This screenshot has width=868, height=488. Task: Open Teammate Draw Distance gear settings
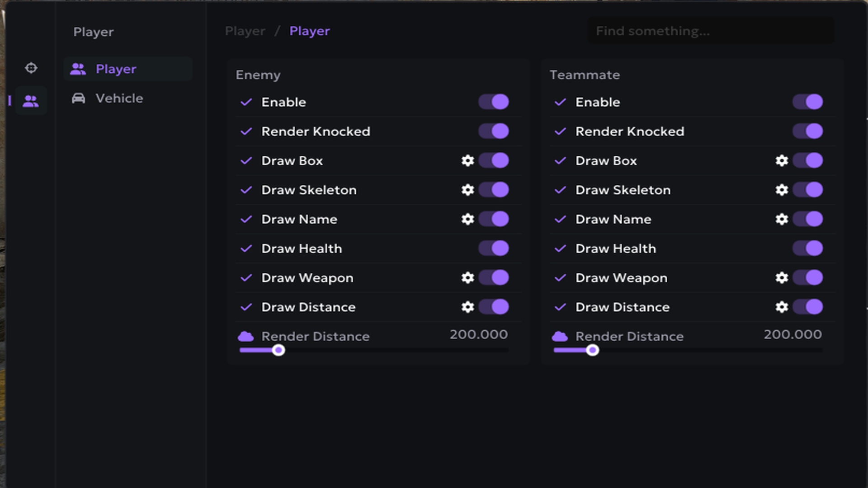coord(782,307)
